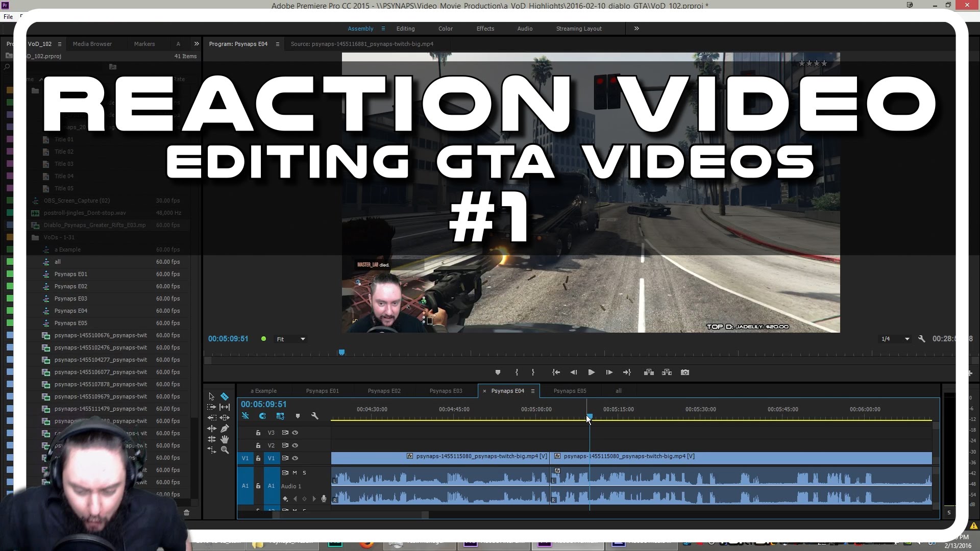Toggle the Snap magnet in timeline

pyautogui.click(x=262, y=416)
